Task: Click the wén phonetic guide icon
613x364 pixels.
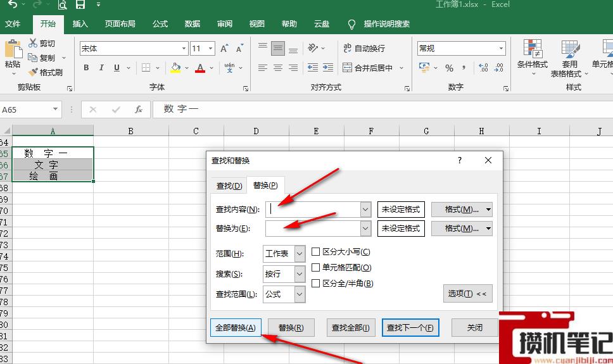Action: pos(229,68)
